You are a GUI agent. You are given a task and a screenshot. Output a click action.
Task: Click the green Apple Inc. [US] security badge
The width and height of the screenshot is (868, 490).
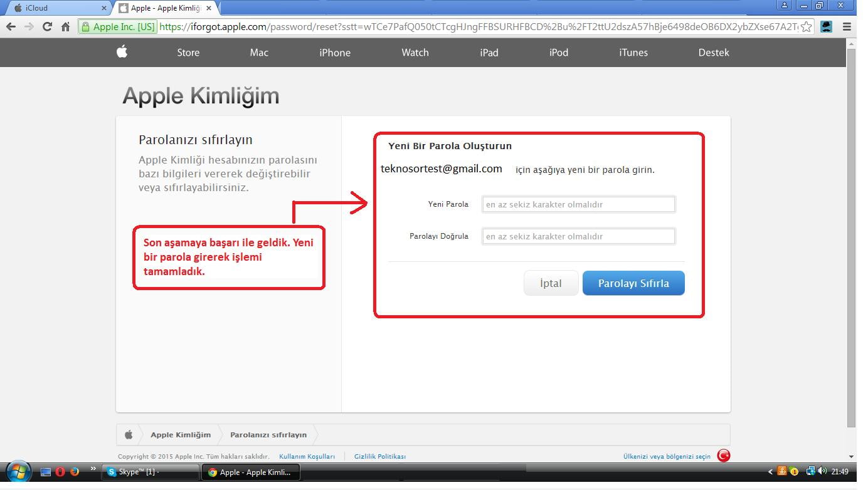[118, 27]
